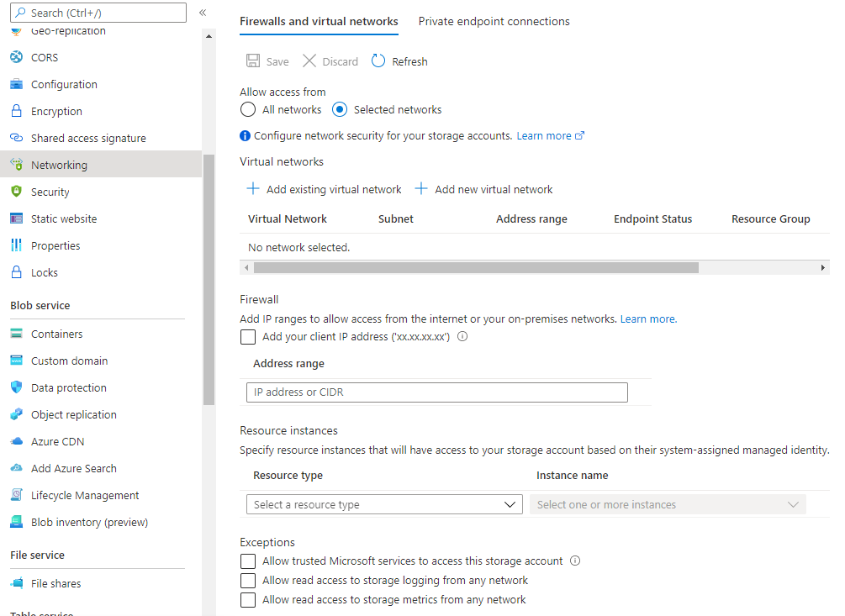Image resolution: width=845 pixels, height=616 pixels.
Task: Click the Discard X icon
Action: click(x=309, y=61)
